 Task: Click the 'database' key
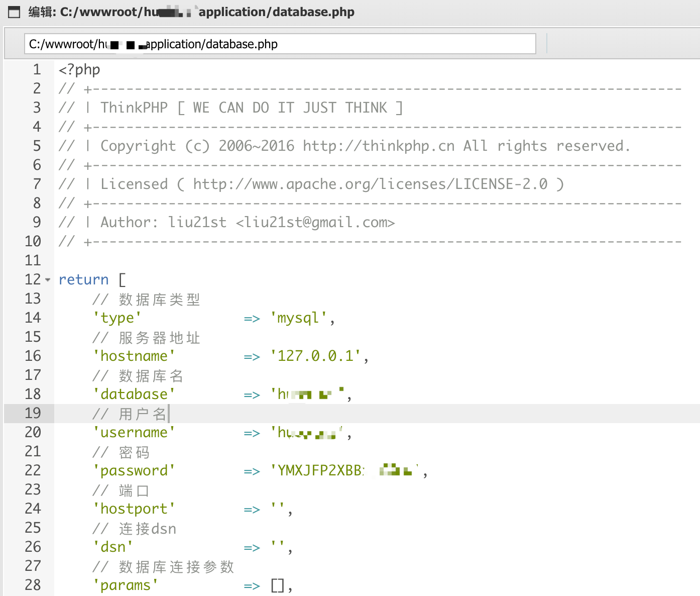(x=134, y=394)
